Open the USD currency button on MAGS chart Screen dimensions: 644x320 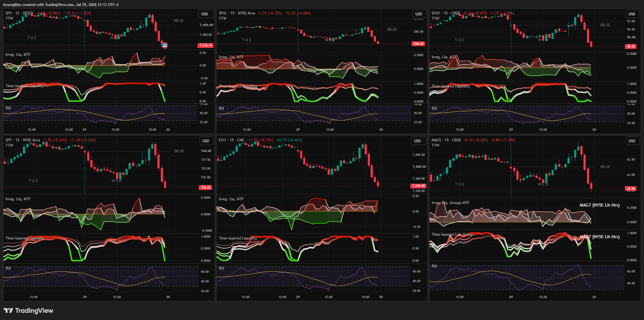pyautogui.click(x=632, y=141)
